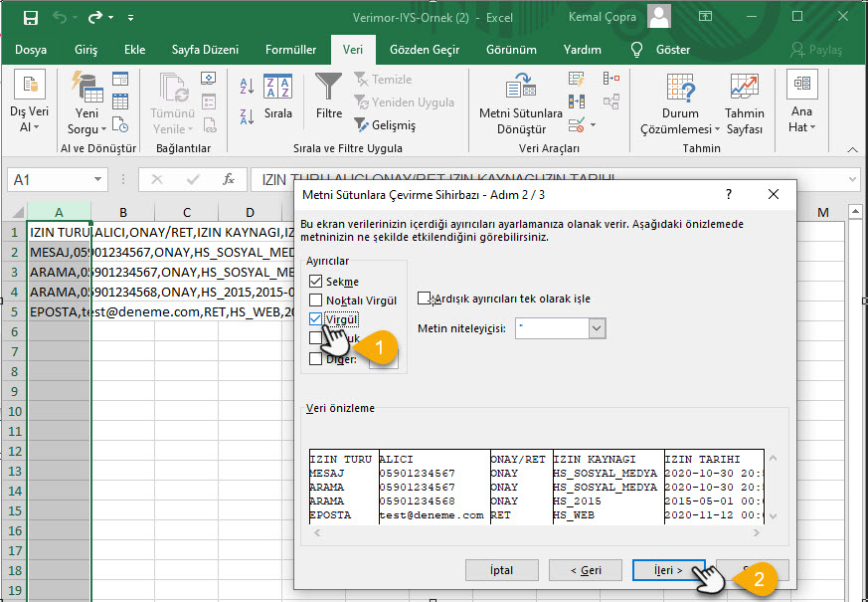Viewport: 868px width, 602px height.
Task: Open Durum Çözümlemesi dropdown arrow
Action: tap(717, 129)
